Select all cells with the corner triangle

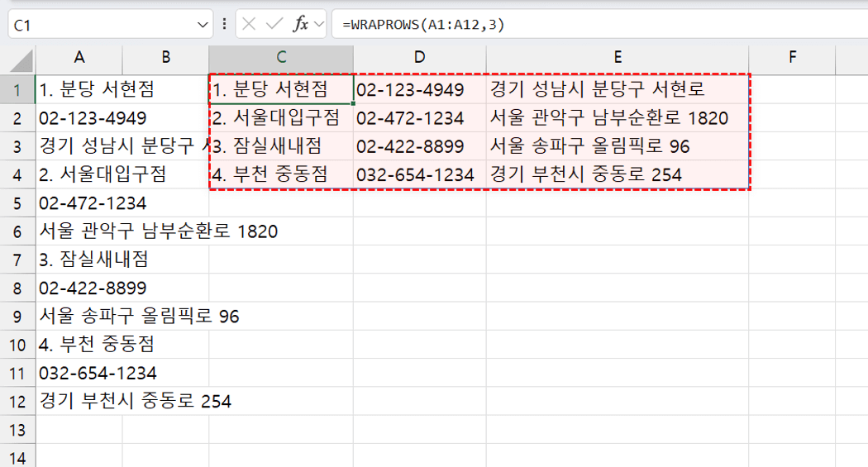[21, 60]
